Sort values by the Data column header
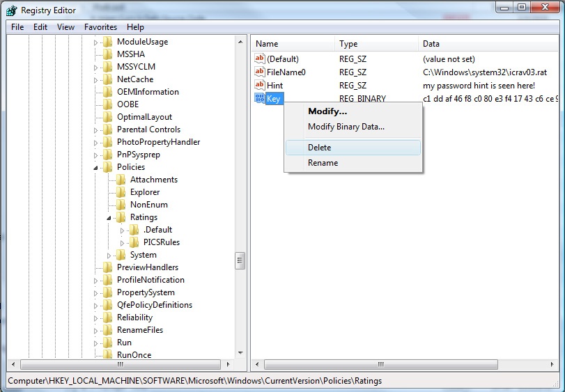Image resolution: width=565 pixels, height=392 pixels. (488, 44)
